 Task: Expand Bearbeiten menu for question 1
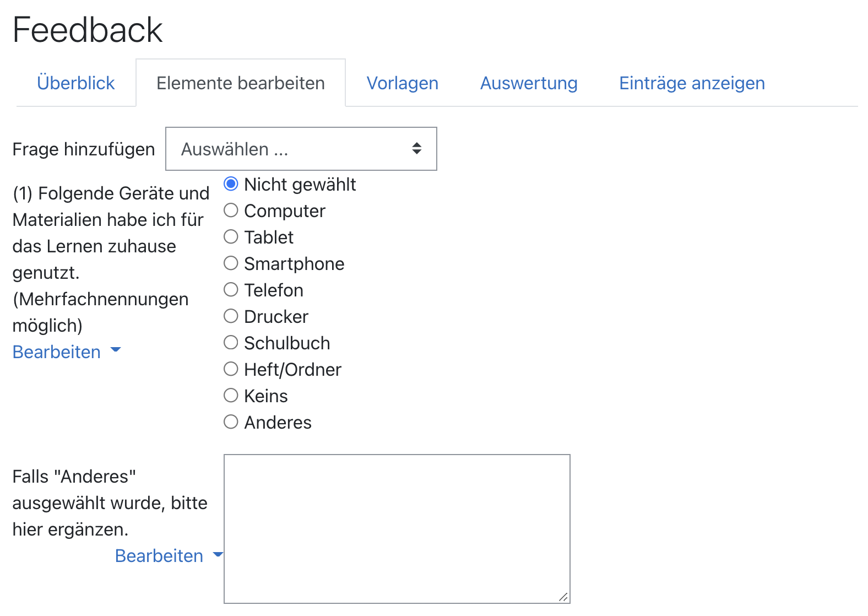coord(66,352)
